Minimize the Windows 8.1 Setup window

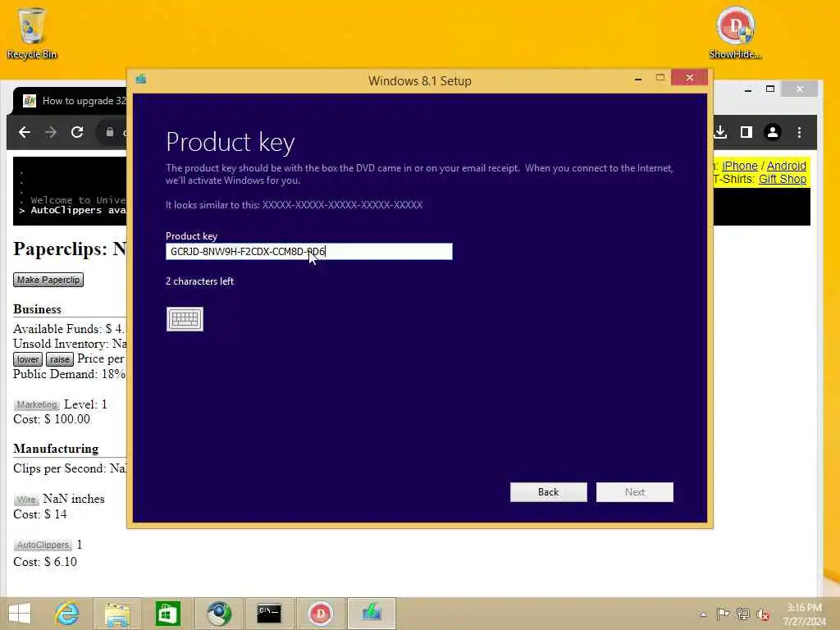pos(638,79)
